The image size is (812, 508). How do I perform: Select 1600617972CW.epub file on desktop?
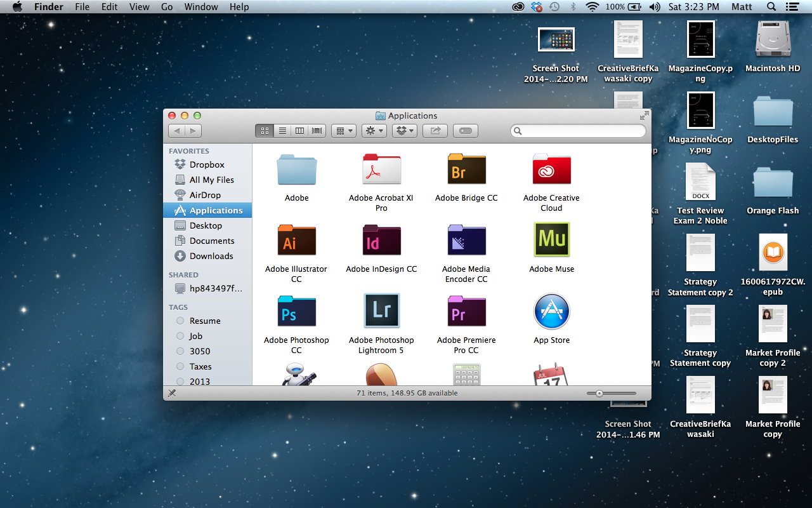pyautogui.click(x=773, y=253)
